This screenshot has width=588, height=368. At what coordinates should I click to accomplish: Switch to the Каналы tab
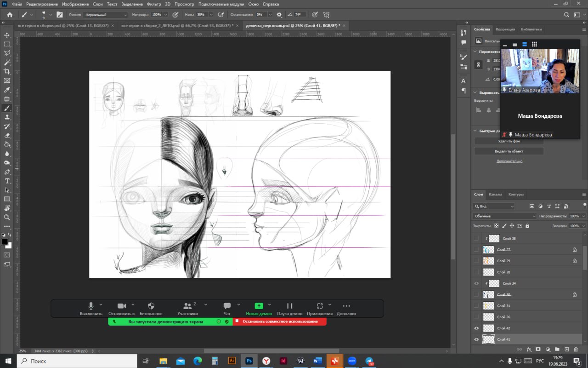pyautogui.click(x=495, y=194)
